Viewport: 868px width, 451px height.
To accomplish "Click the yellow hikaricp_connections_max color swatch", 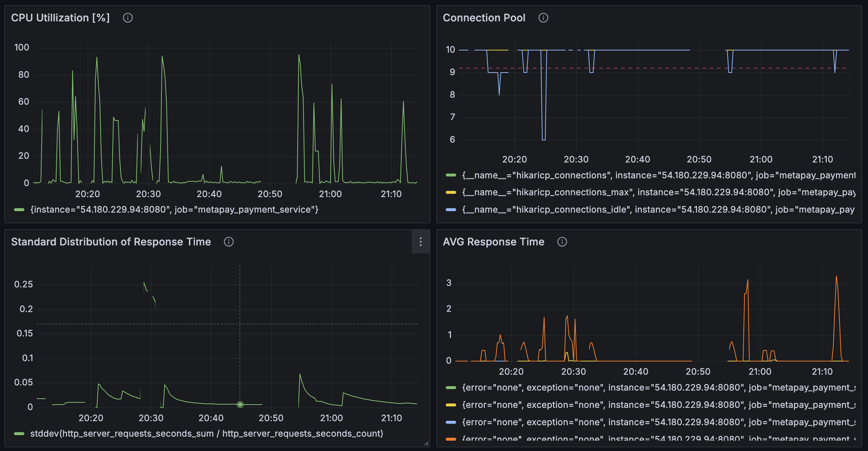I will [x=451, y=192].
